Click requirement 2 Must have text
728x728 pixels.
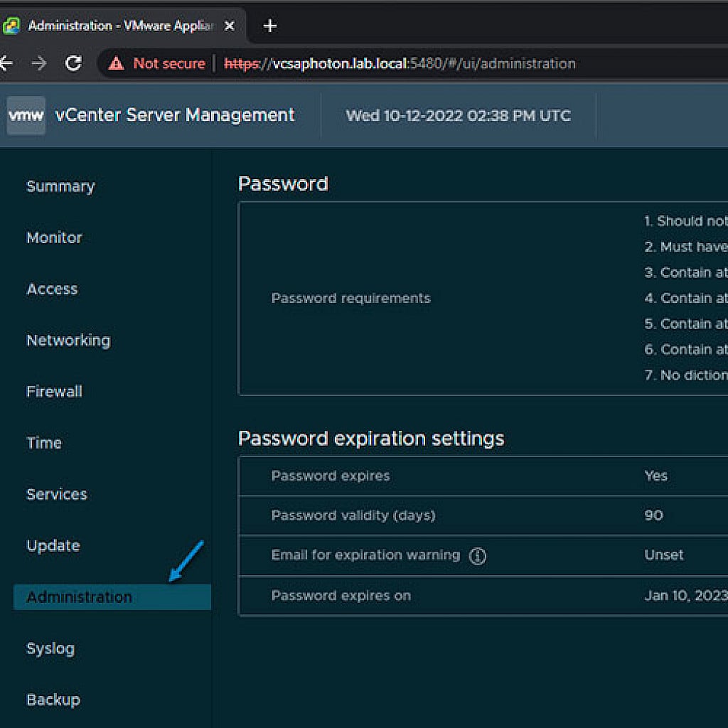tap(686, 247)
